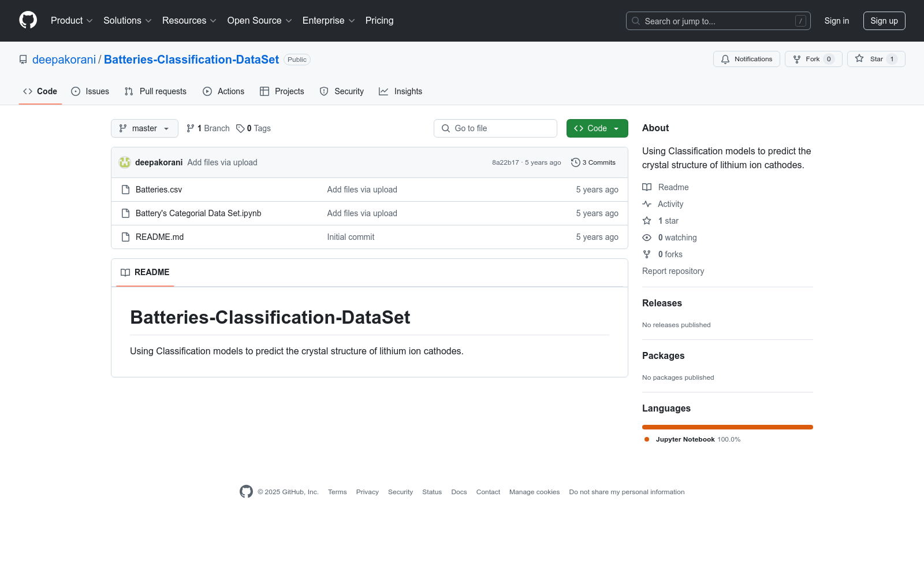
Task: Open the deepakorani owner profile link
Action: pos(64,60)
